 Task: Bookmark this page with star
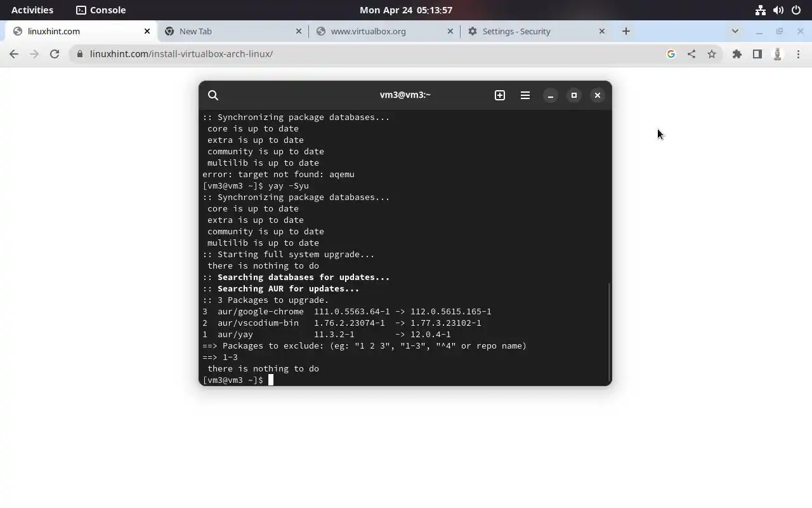pos(712,54)
